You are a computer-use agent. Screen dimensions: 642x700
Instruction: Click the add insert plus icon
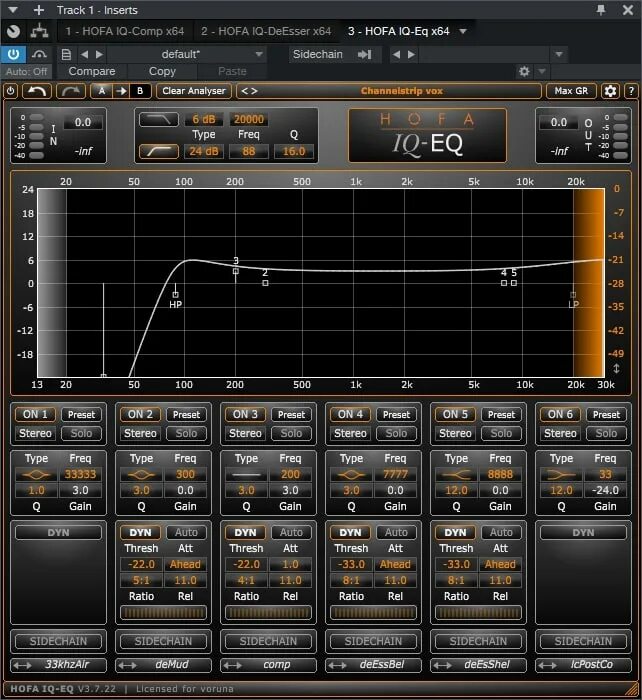(x=39, y=10)
